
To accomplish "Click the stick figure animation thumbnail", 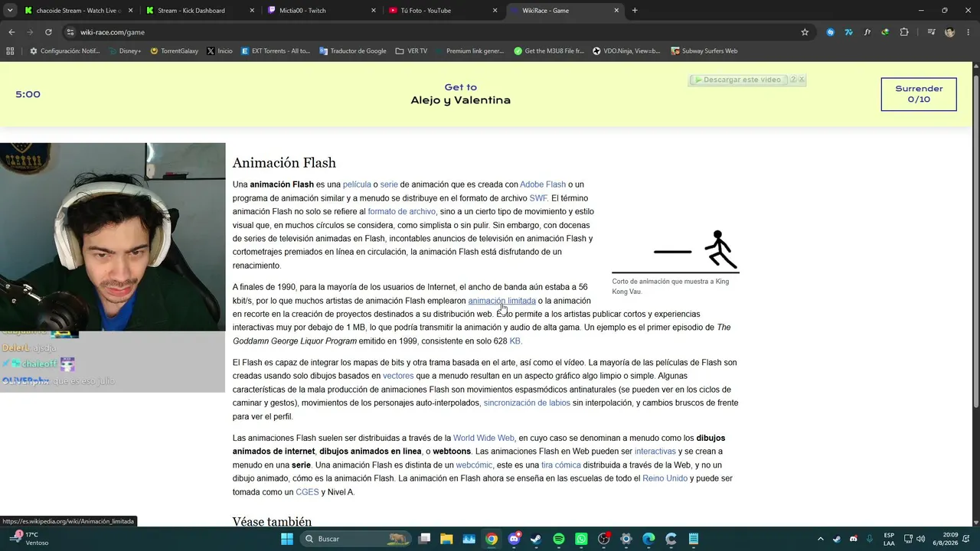I will point(675,250).
